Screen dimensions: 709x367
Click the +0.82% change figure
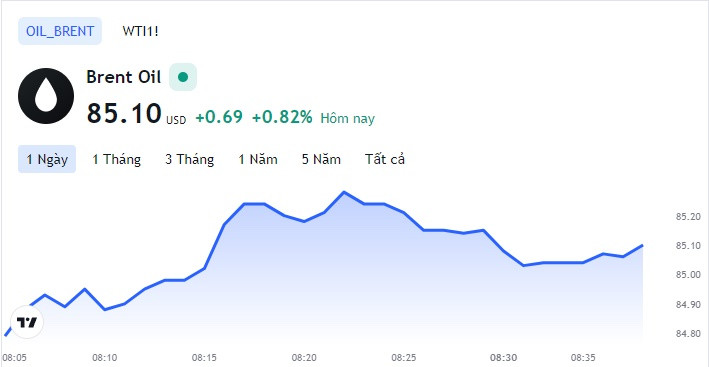pos(282,118)
